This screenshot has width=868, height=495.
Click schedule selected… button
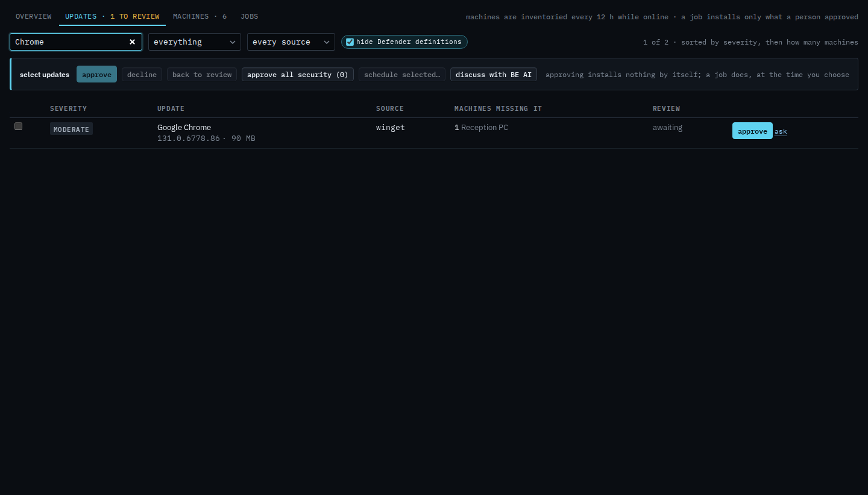(402, 75)
